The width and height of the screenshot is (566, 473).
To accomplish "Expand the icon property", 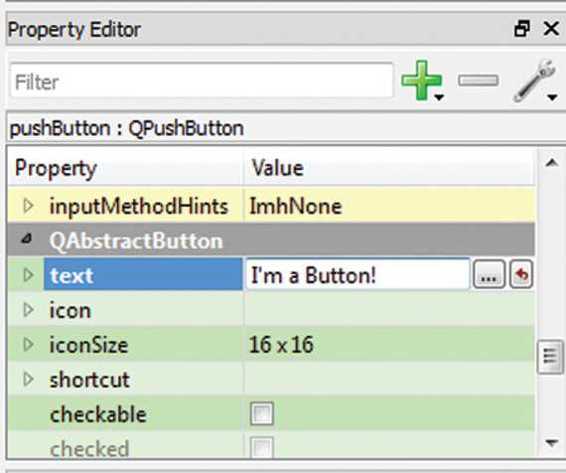I will click(x=28, y=309).
